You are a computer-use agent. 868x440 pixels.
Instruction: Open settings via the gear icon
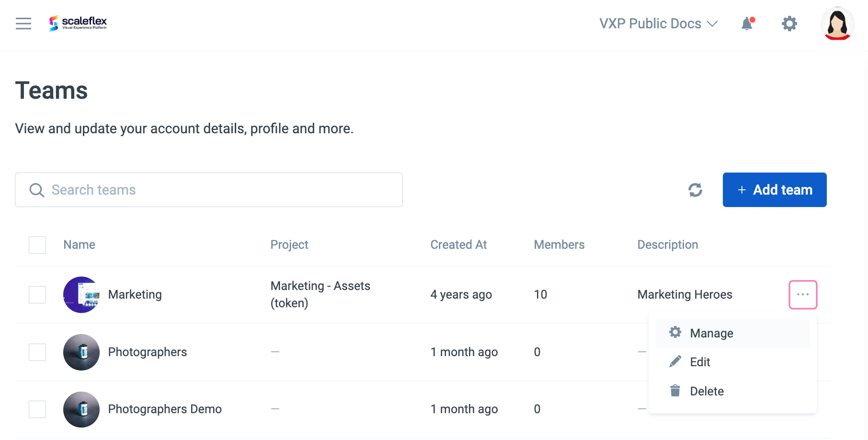(x=789, y=23)
